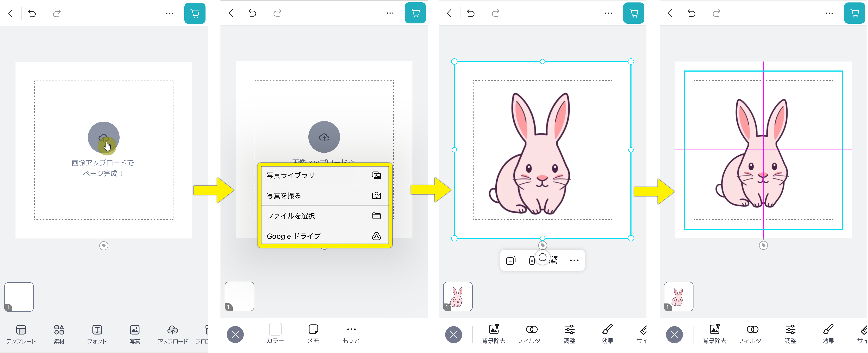Click the tag icon below the third screen canvas

(x=543, y=245)
